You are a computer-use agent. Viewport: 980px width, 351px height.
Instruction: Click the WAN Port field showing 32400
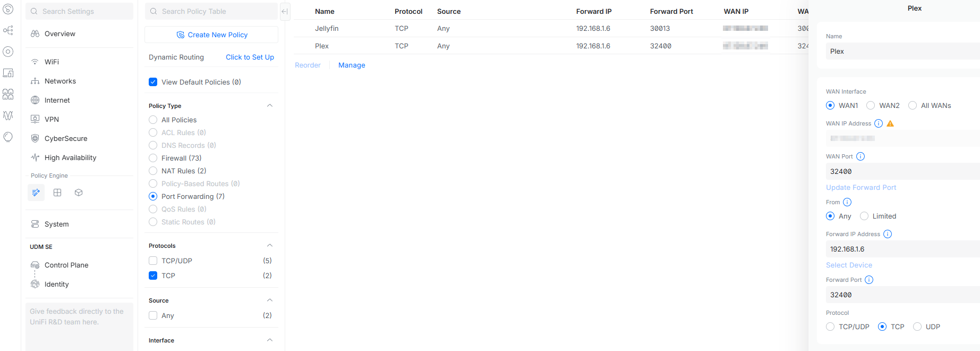tap(903, 171)
